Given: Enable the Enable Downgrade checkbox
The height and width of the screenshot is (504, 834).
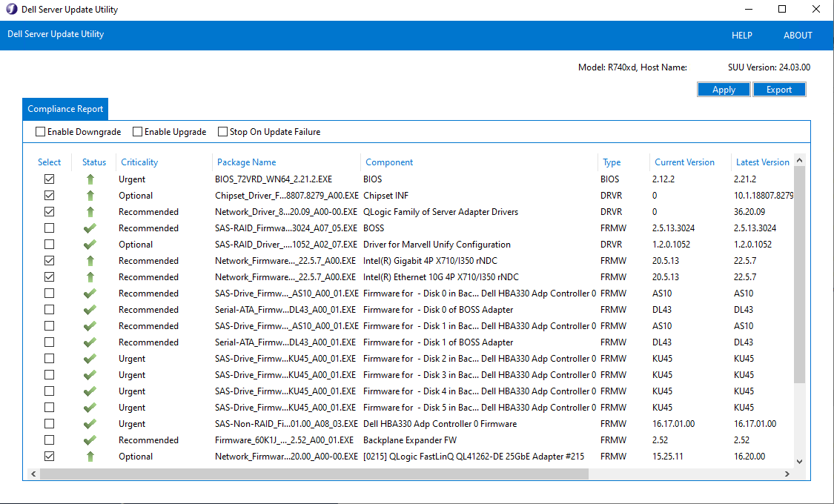Looking at the screenshot, I should click(40, 131).
